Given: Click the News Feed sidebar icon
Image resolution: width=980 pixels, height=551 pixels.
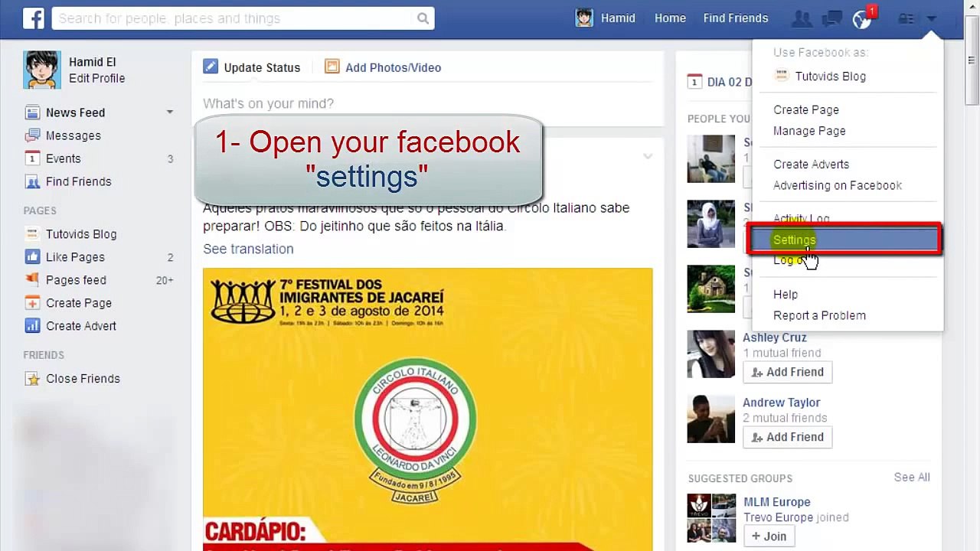Looking at the screenshot, I should click(32, 112).
